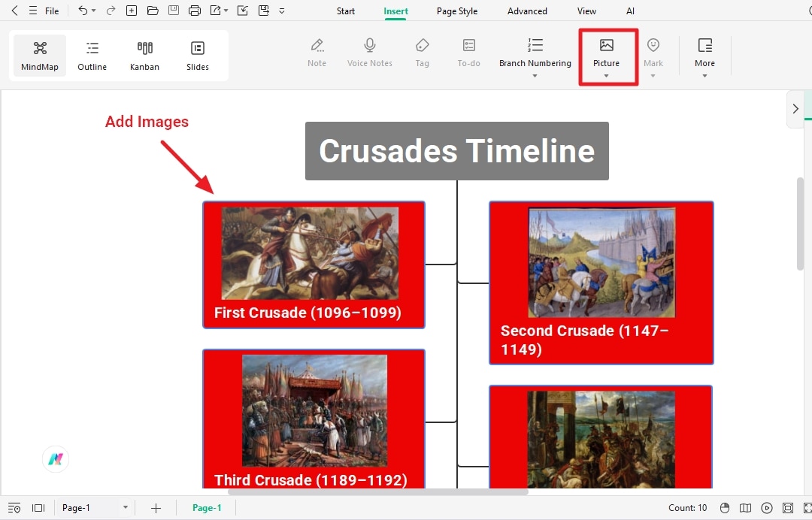Expand the quick access toolbar customize arrow
812x520 pixels.
click(x=282, y=11)
